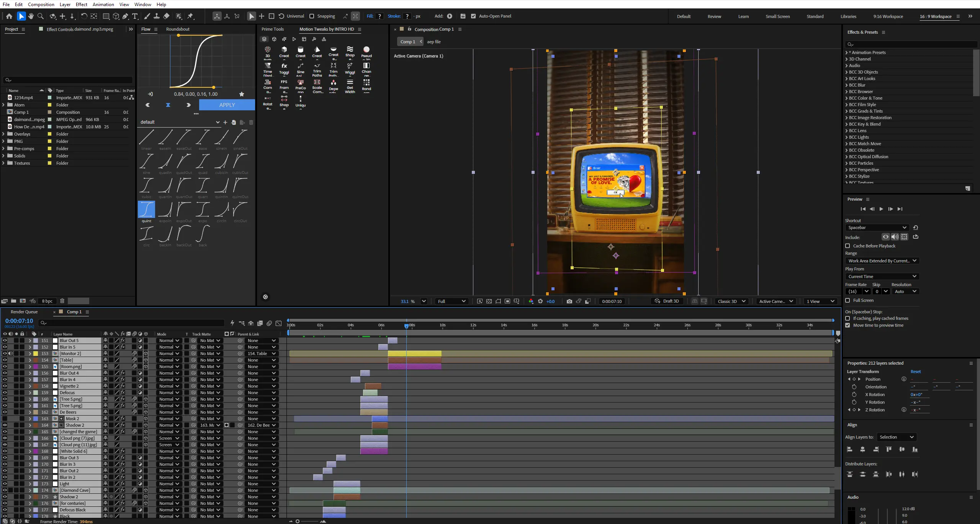The image size is (980, 524).
Task: Open the Full resolution dropdown in viewer
Action: [x=452, y=301]
